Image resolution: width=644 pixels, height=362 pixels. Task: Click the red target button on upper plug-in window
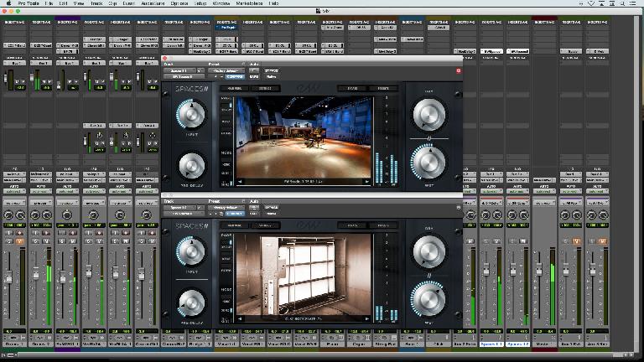[459, 70]
